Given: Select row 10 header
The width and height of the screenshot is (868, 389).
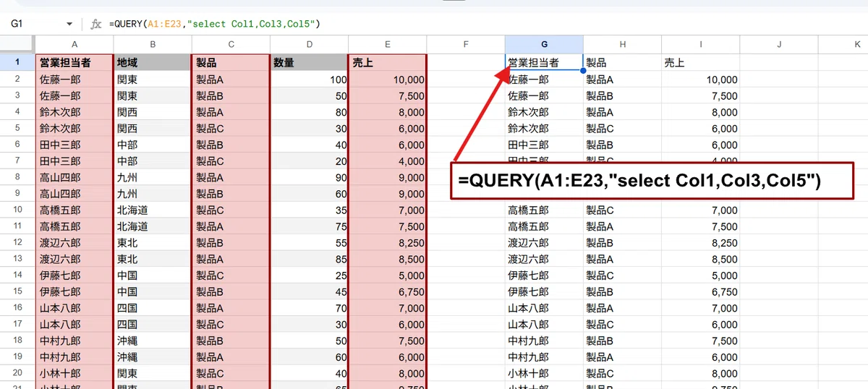Looking at the screenshot, I should point(17,210).
